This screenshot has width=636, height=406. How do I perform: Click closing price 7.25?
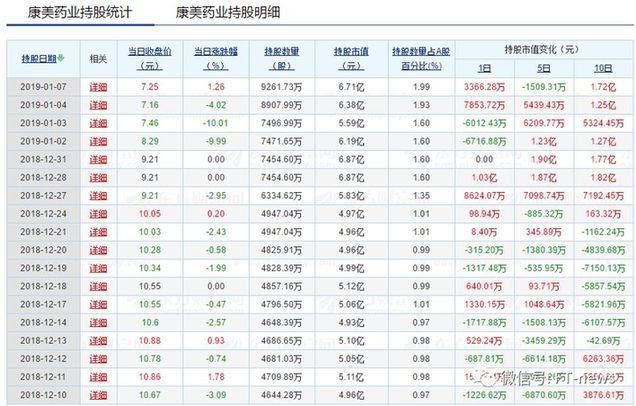(150, 87)
